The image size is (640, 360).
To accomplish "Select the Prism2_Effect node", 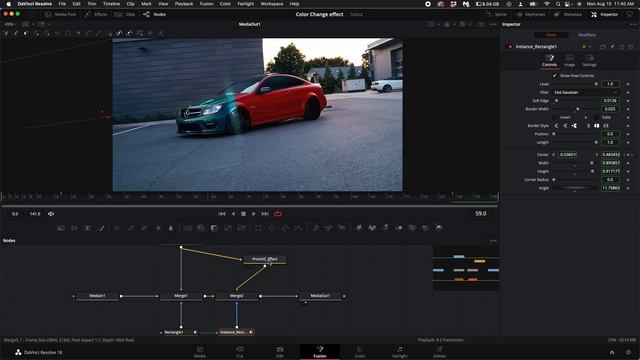I will click(264, 259).
